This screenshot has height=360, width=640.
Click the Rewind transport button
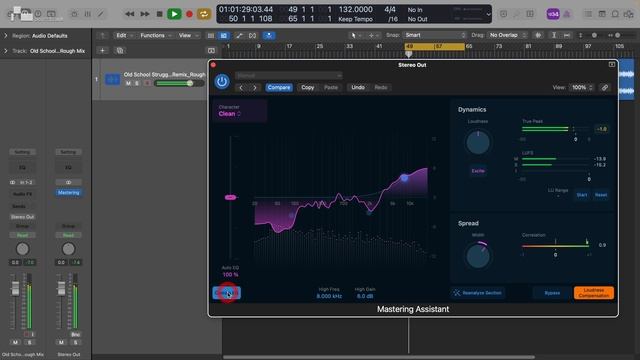coord(130,14)
